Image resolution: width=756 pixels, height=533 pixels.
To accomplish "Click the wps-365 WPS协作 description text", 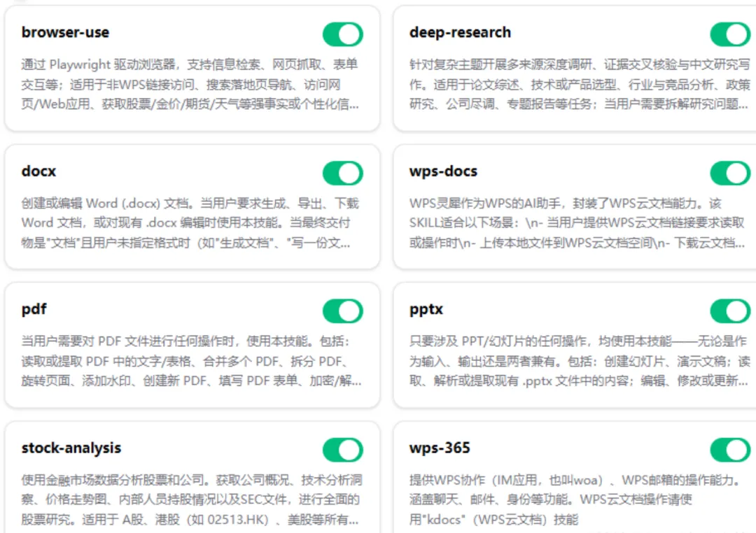I will (575, 499).
